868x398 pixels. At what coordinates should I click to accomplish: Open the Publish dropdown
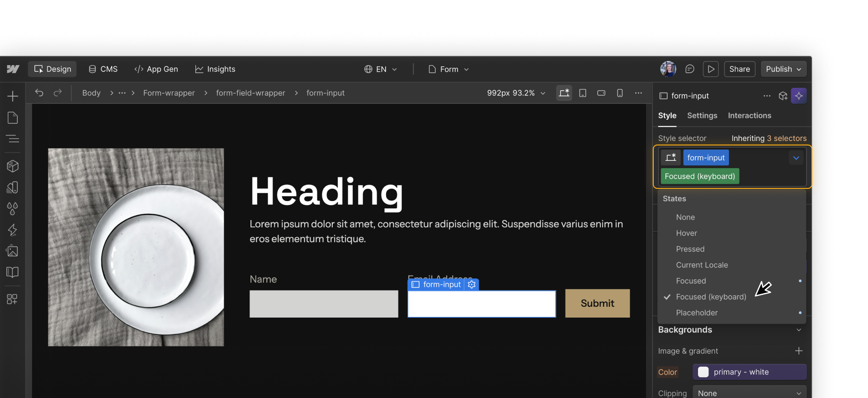[x=783, y=69]
